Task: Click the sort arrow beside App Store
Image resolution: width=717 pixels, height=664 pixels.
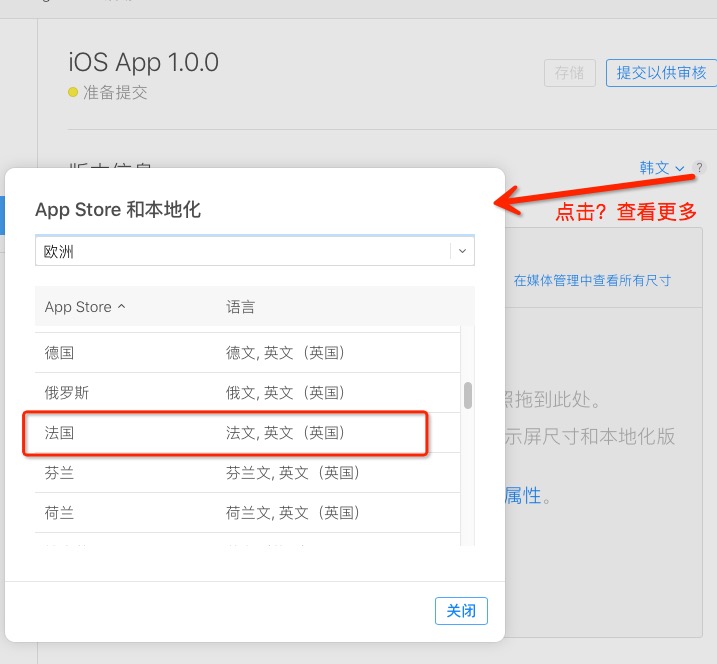Action: click(121, 306)
